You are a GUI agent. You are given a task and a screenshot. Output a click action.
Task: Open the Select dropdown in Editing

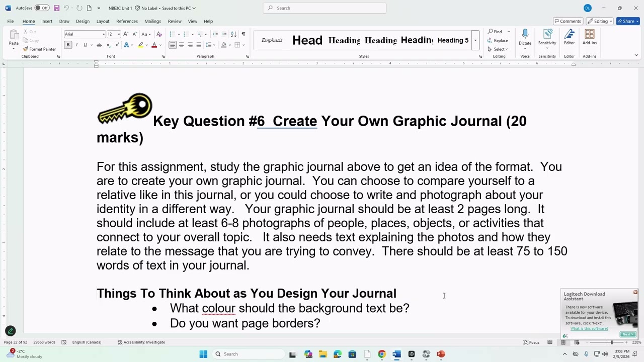click(x=498, y=49)
